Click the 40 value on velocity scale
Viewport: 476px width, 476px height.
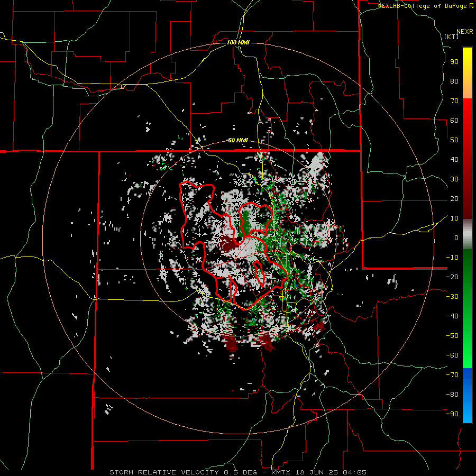click(454, 160)
